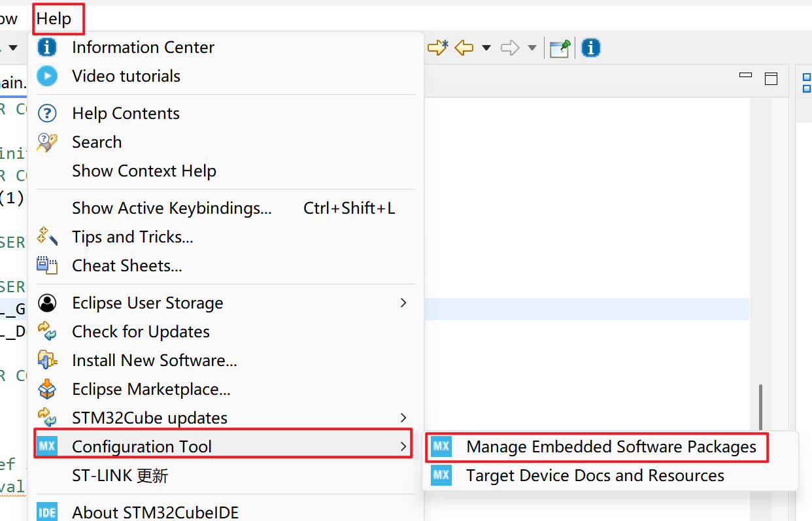The height and width of the screenshot is (521, 812).
Task: Click the Tips and Tricks wand icon
Action: coord(47,237)
